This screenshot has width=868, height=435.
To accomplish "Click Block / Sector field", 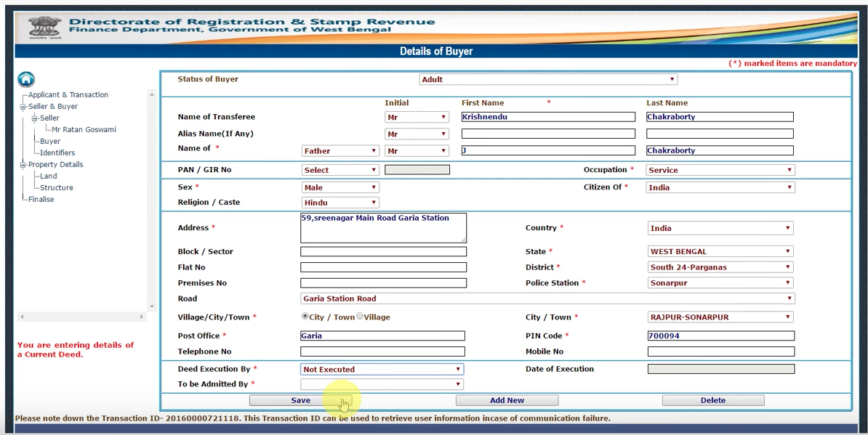I will 383,251.
